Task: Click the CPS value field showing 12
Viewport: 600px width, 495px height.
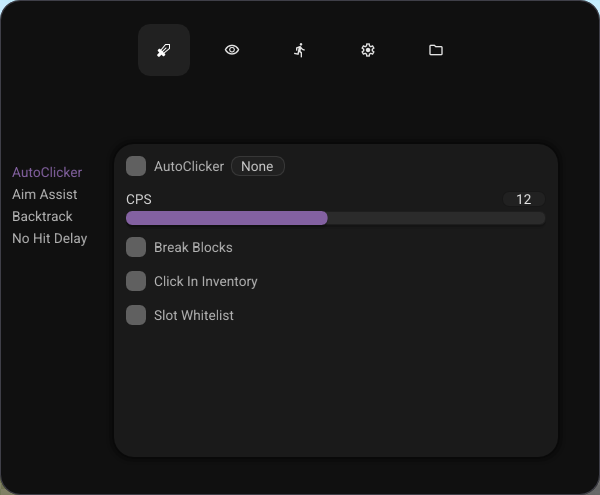Action: click(x=523, y=199)
